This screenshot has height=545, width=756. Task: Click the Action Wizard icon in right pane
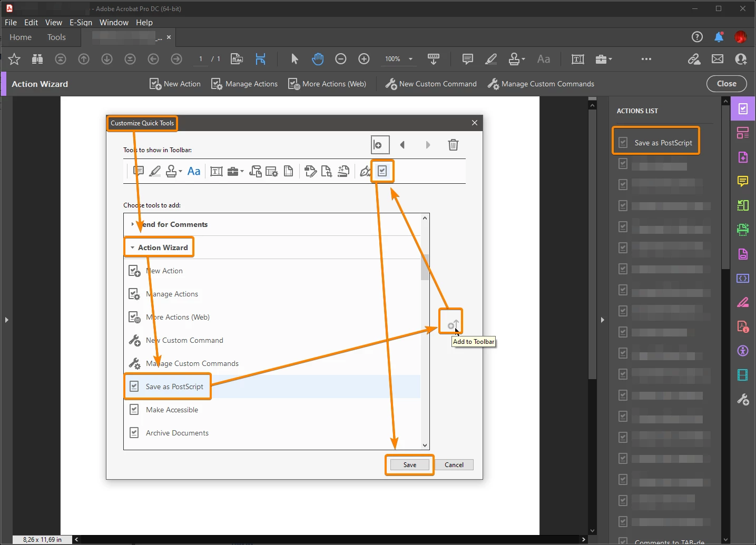coord(743,109)
